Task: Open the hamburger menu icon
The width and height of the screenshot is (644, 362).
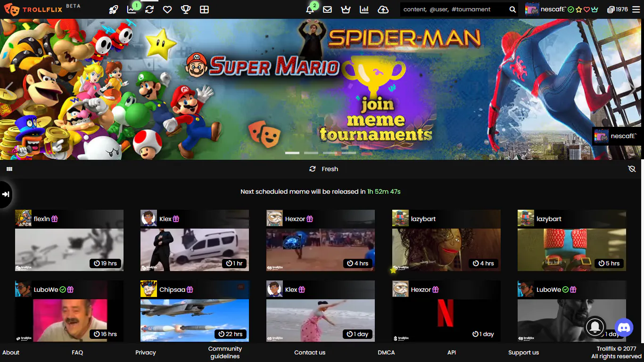Action: [x=636, y=9]
